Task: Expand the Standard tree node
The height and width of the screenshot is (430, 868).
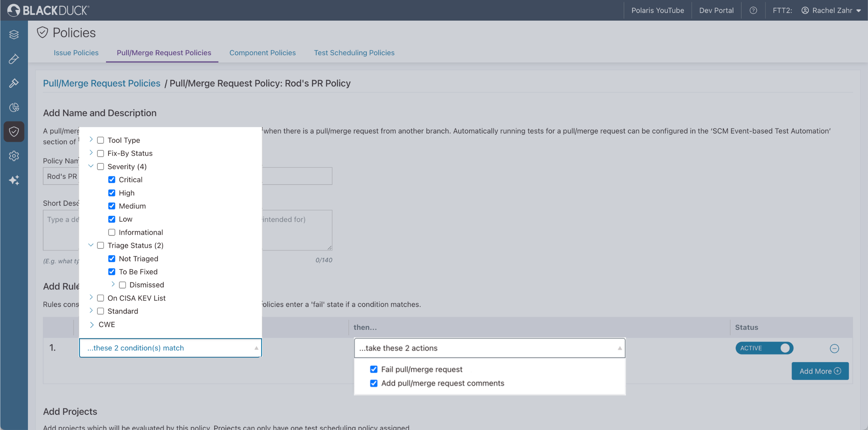Action: (91, 311)
